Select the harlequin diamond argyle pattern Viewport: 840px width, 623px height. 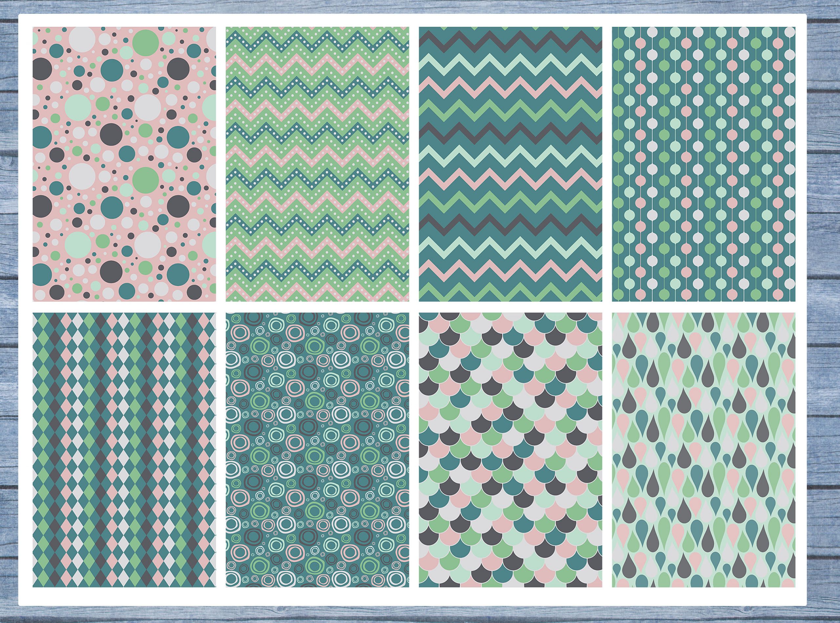point(124,450)
